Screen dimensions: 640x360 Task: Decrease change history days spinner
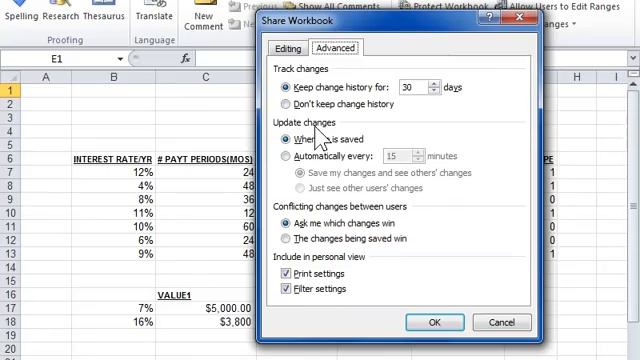[x=434, y=91]
